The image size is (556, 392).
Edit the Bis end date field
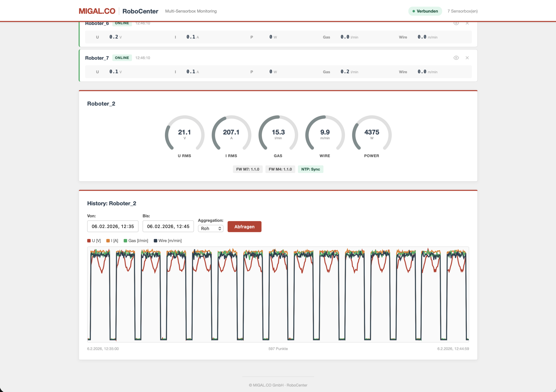click(168, 226)
